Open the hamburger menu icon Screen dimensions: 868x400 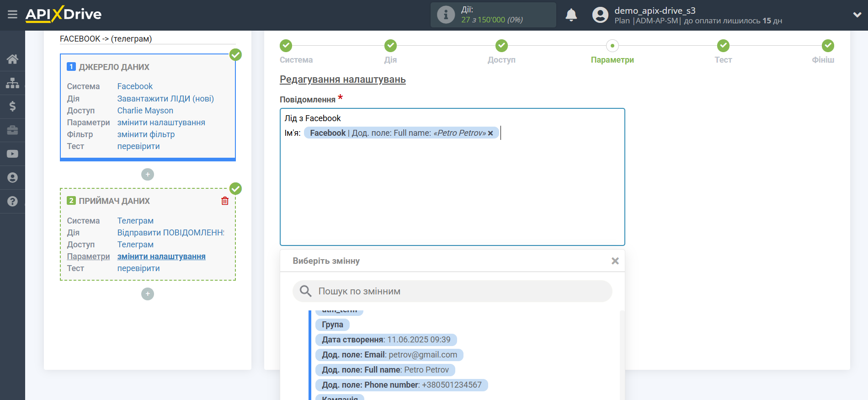[x=12, y=15]
